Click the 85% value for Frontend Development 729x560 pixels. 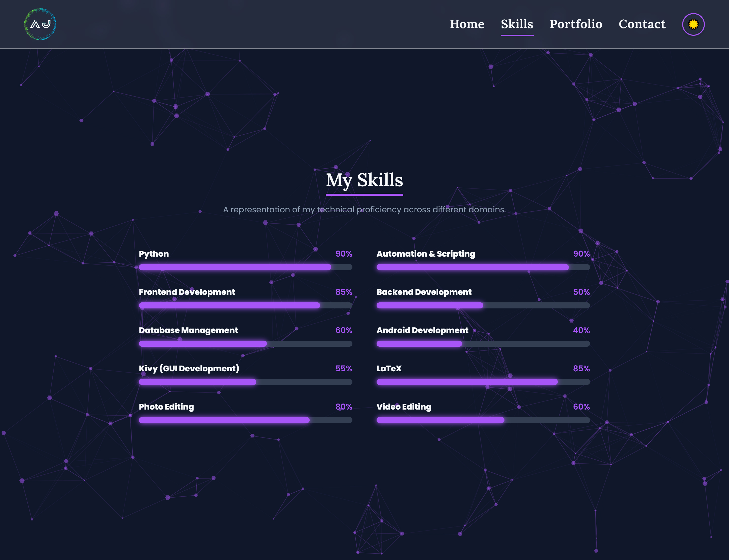pos(344,292)
